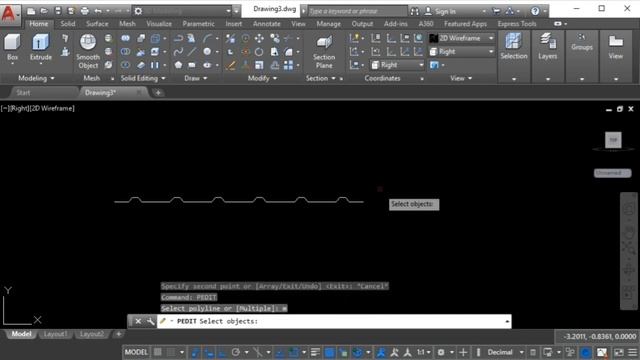This screenshot has width=640, height=360.
Task: Select the Line tool in Draw panel
Action: tap(192, 52)
